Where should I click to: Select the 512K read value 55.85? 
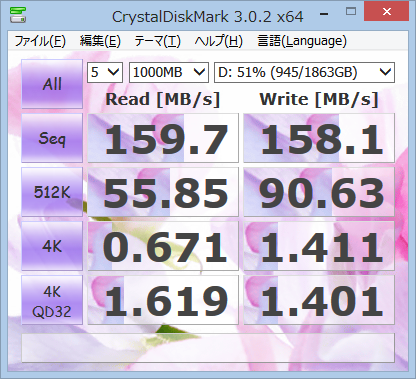[x=163, y=192]
